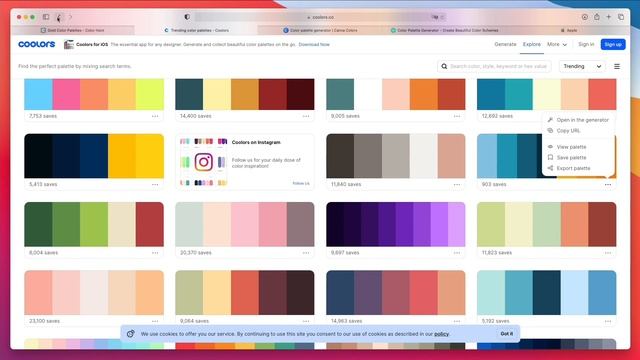Image resolution: width=640 pixels, height=360 pixels.
Task: Open the hamburger menu icon next to Trending
Action: [617, 66]
